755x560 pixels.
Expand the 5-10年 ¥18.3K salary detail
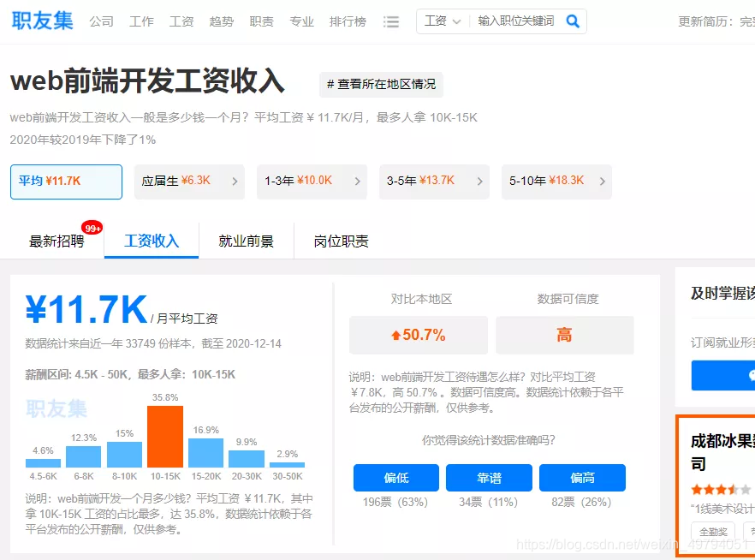pos(556,182)
